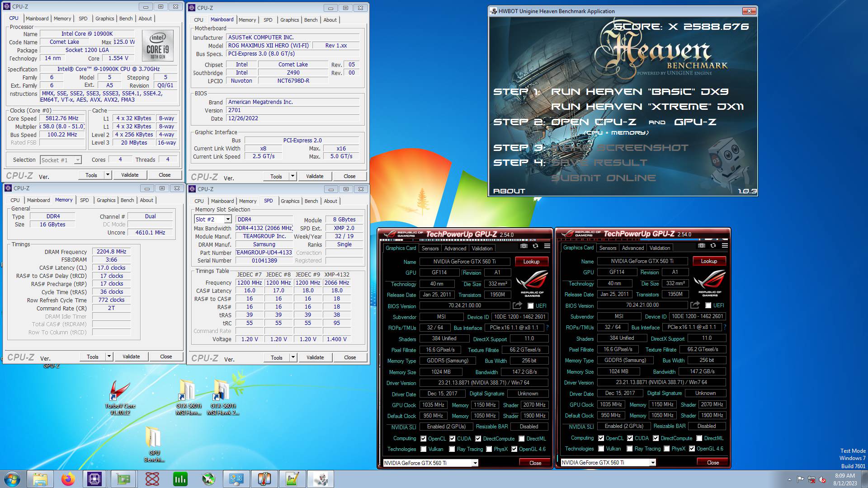This screenshot has width=868, height=488.
Task: Click RUN HEAVEN "BASIC" DX9 in HWBOT
Action: pyautogui.click(x=640, y=92)
